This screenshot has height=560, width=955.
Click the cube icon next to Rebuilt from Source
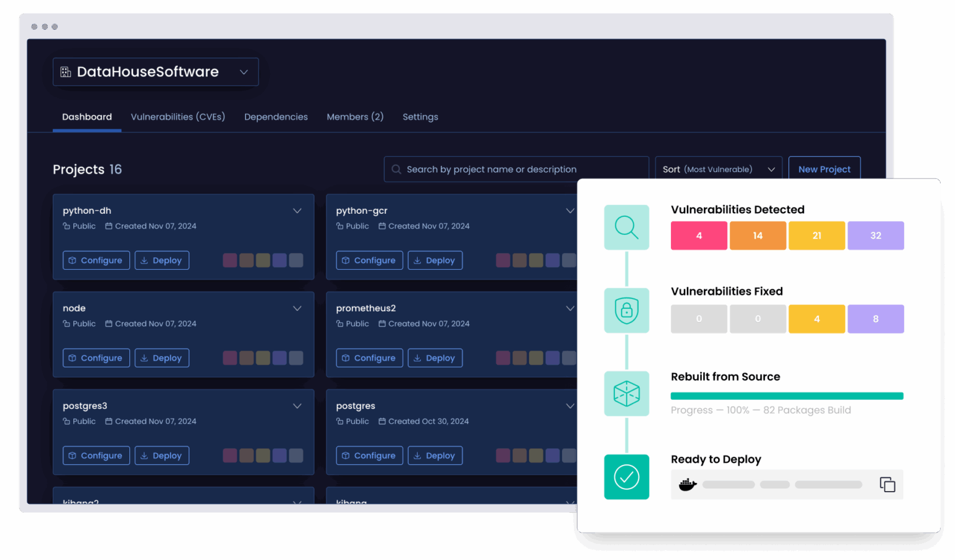click(626, 393)
